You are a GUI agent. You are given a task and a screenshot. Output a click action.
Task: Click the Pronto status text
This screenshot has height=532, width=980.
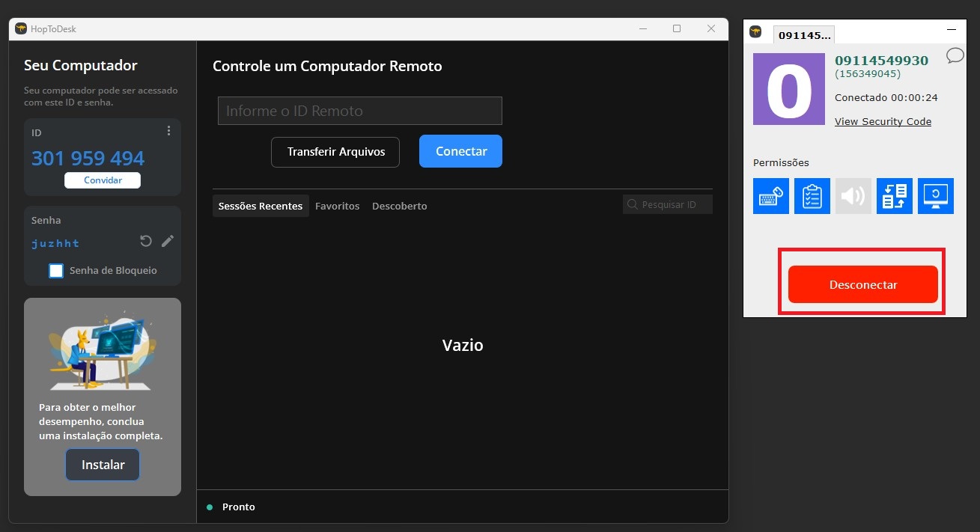(239, 507)
